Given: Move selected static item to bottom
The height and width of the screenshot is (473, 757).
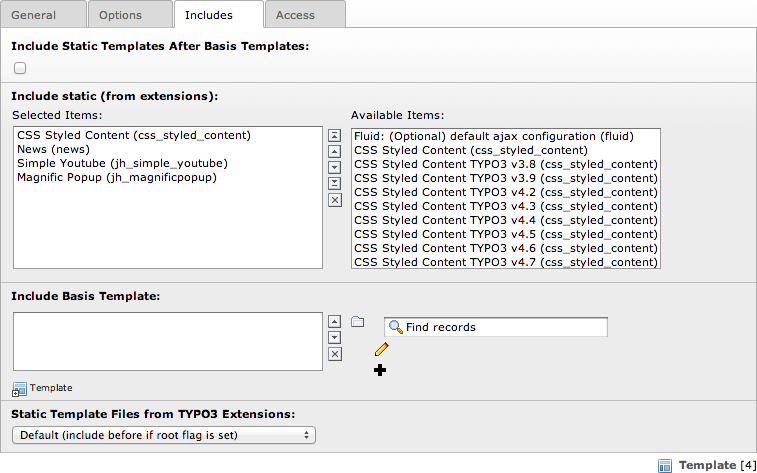Looking at the screenshot, I should pos(335,183).
